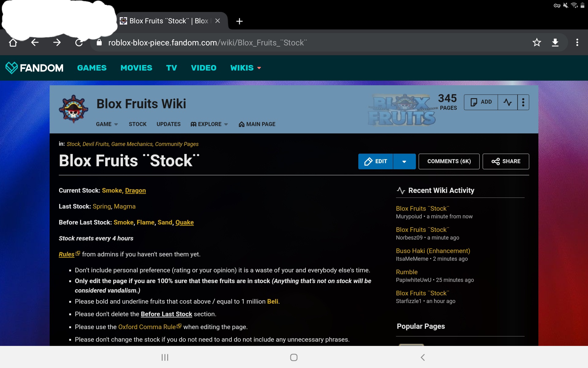This screenshot has width=588, height=368.
Task: Expand the Edit button dropdown arrow
Action: 404,162
